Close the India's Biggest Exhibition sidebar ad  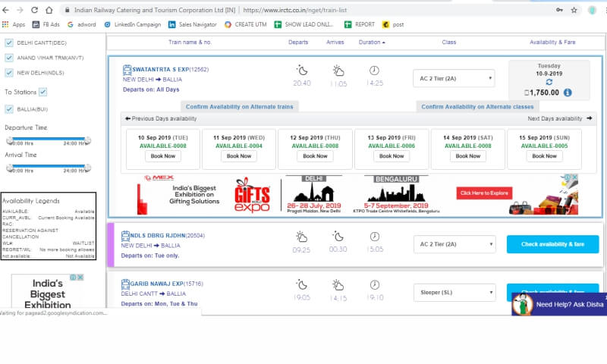(80, 278)
